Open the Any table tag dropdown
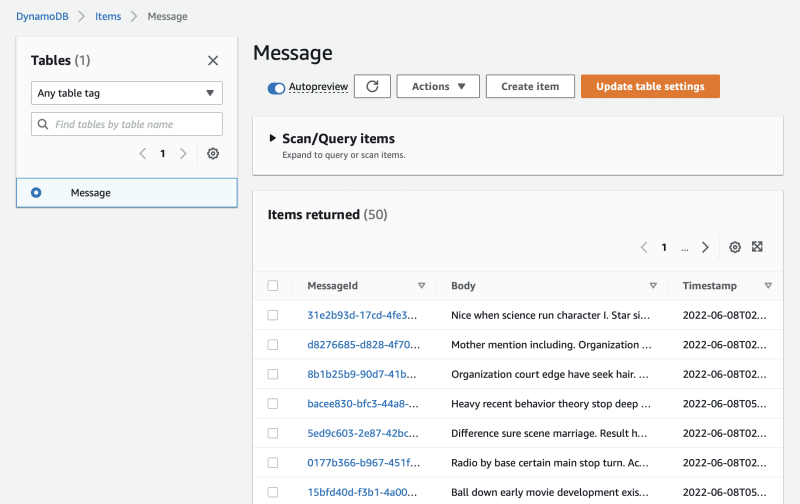This screenshot has width=800, height=504. pos(127,93)
